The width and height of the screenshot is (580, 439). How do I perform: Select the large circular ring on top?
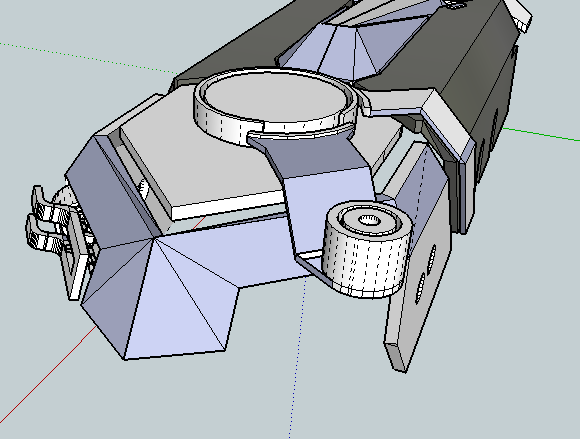coord(276,106)
